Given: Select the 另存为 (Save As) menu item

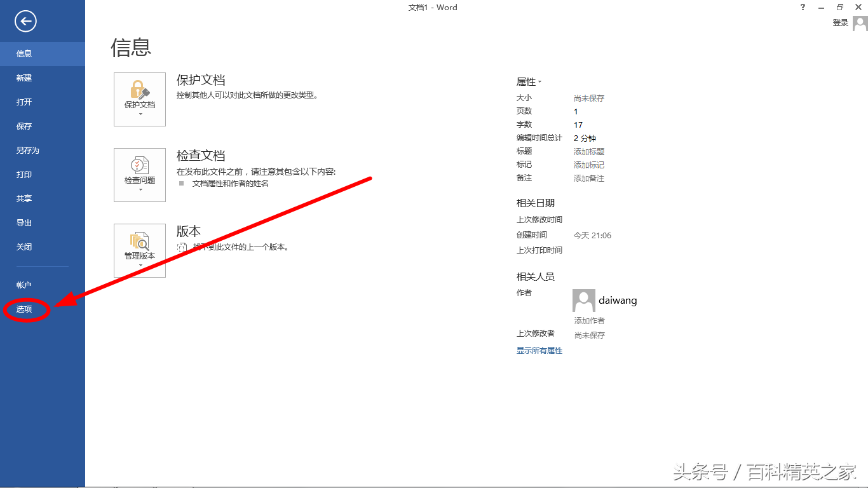Looking at the screenshot, I should coord(43,151).
